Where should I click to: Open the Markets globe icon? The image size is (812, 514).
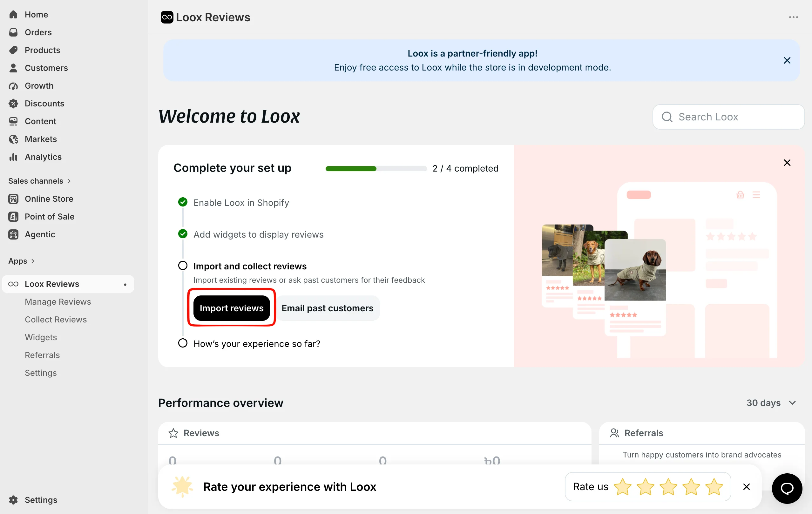(13, 139)
